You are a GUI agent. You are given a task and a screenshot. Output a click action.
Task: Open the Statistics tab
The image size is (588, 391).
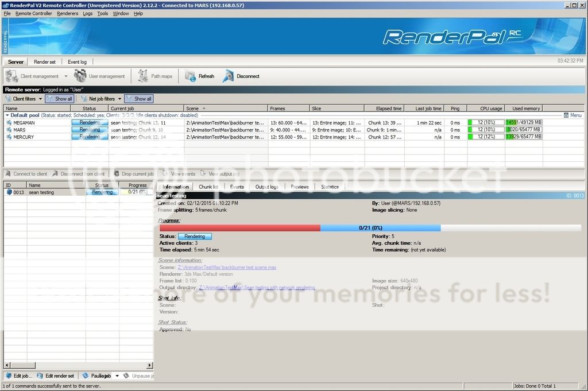pyautogui.click(x=330, y=187)
